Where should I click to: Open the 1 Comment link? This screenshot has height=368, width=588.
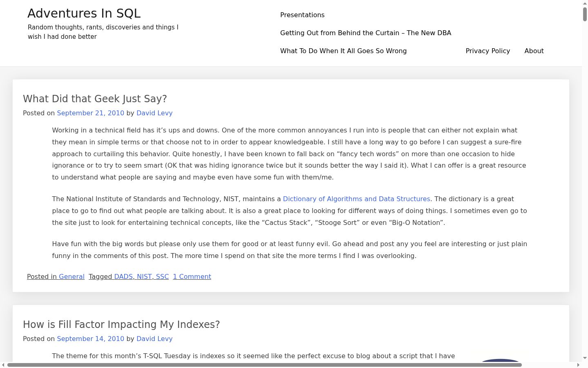[192, 277]
